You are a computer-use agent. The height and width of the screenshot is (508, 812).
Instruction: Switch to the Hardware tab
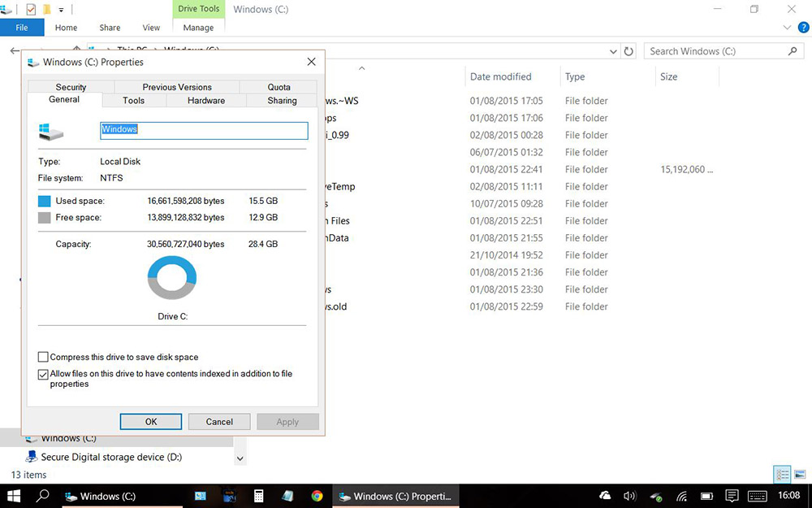click(x=206, y=101)
